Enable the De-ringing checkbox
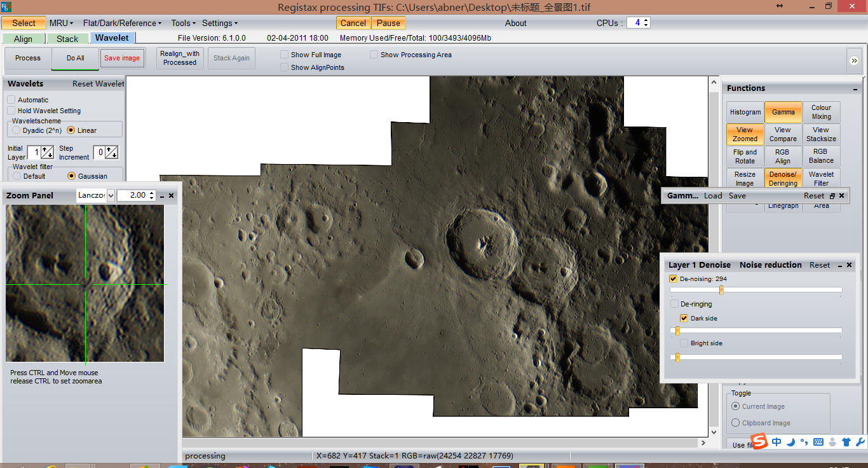This screenshot has width=868, height=468. click(x=674, y=304)
